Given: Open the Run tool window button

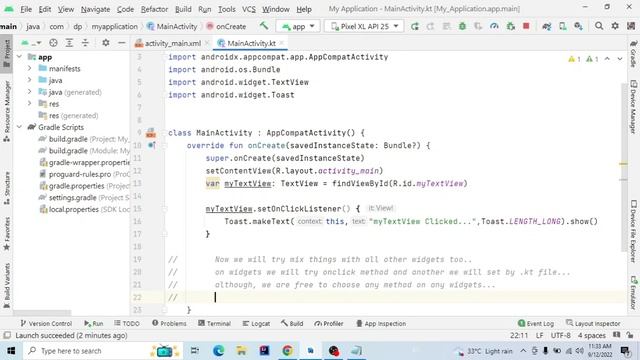Looking at the screenshot, I should tap(93, 324).
